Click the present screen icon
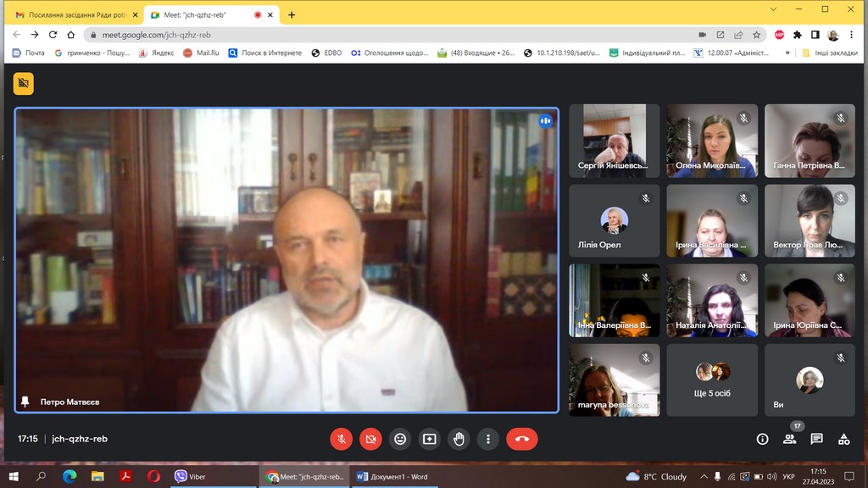The image size is (868, 488). point(430,439)
